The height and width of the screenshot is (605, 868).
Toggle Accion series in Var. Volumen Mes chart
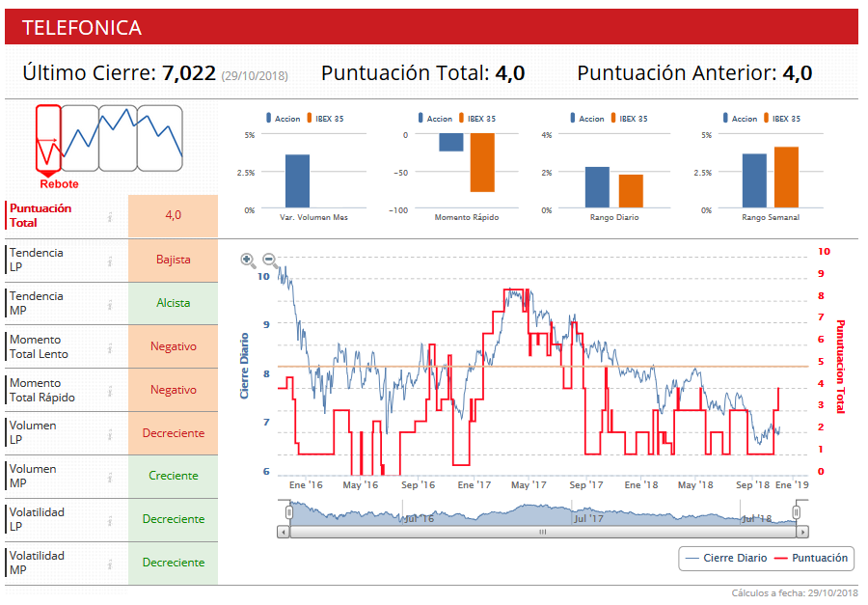click(283, 118)
